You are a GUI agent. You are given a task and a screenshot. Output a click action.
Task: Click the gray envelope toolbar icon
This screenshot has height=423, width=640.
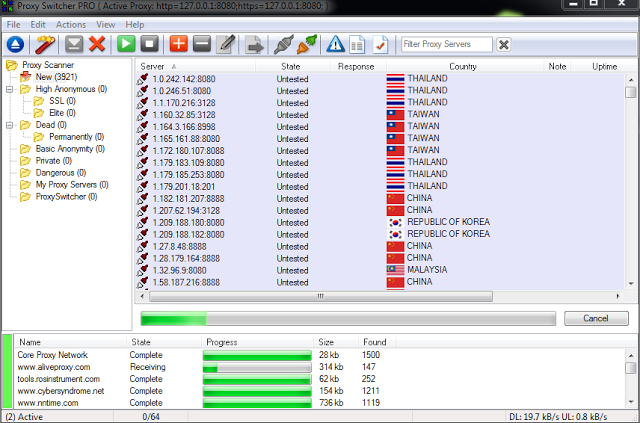pos(74,44)
